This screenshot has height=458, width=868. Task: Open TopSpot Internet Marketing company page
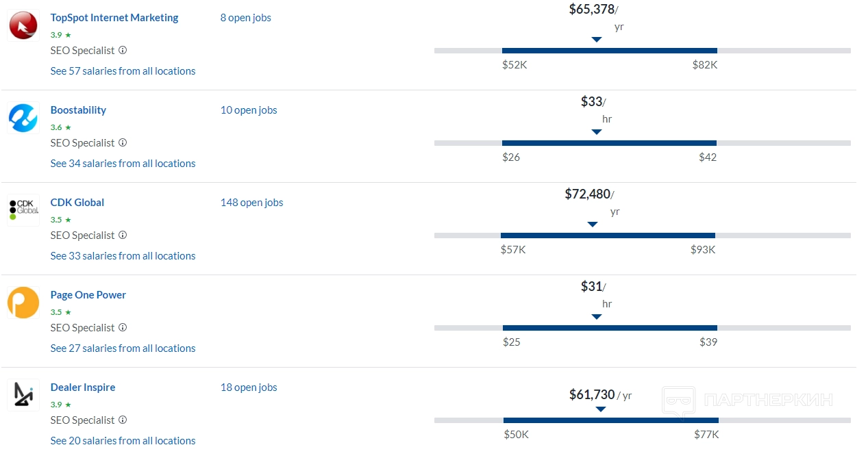[114, 18]
